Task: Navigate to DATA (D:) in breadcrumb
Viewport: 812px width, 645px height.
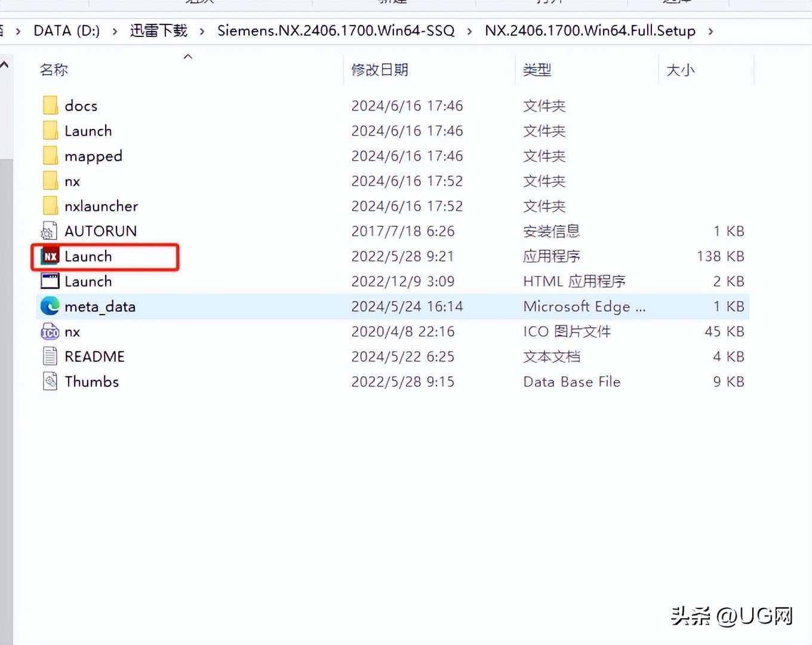Action: click(x=67, y=30)
